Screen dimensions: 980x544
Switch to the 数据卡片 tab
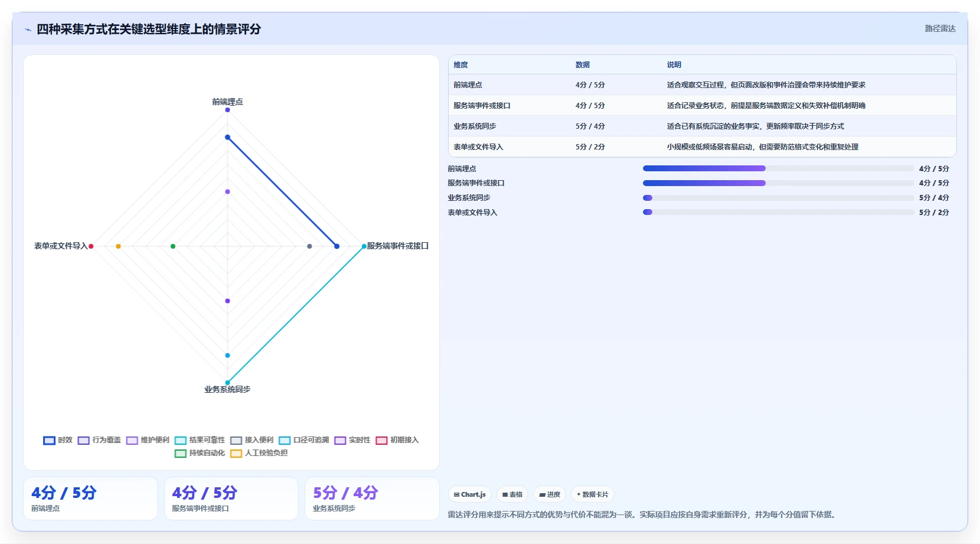tap(593, 494)
